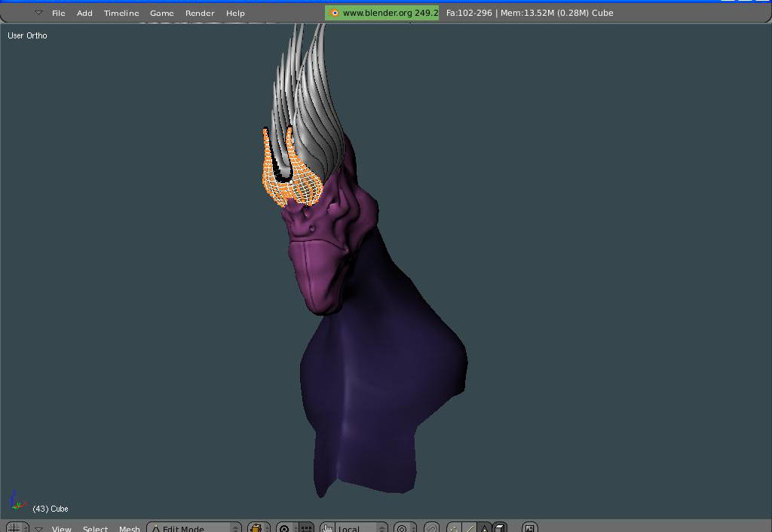Toggle vertex select mode
This screenshot has height=532, width=772.
click(454, 528)
